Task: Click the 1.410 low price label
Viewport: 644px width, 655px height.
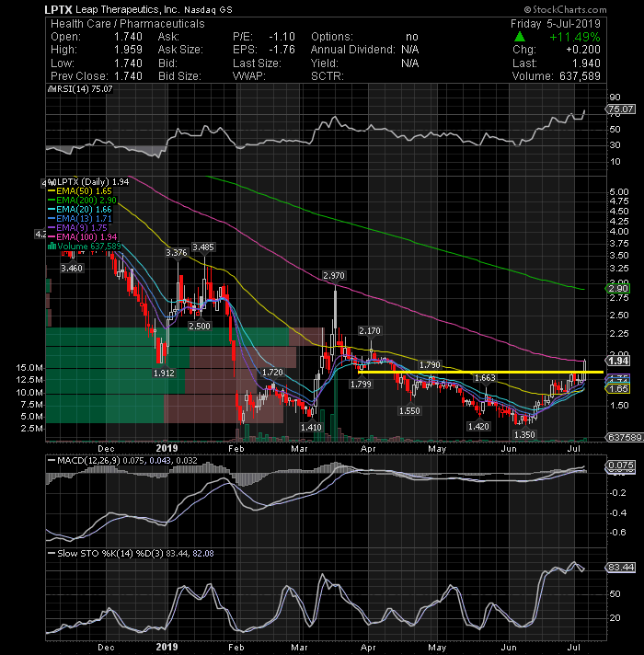Action: (x=311, y=428)
